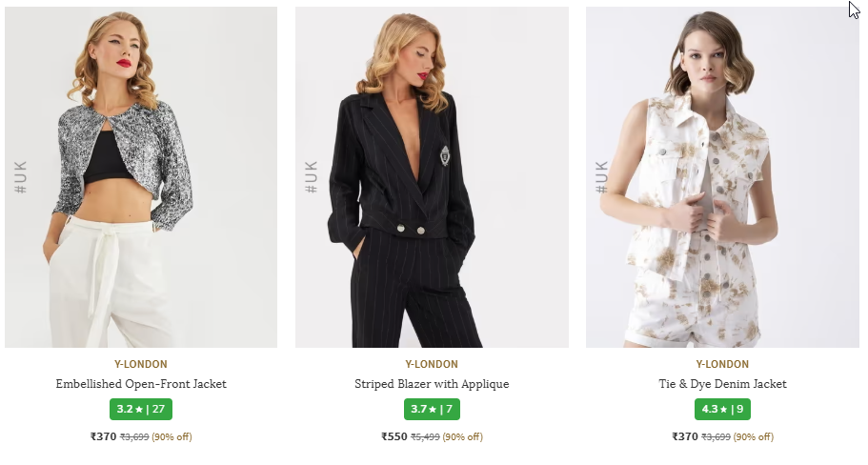This screenshot has width=868, height=465.
Task: Click the #UK tag on the striped blazer
Action: point(312,177)
